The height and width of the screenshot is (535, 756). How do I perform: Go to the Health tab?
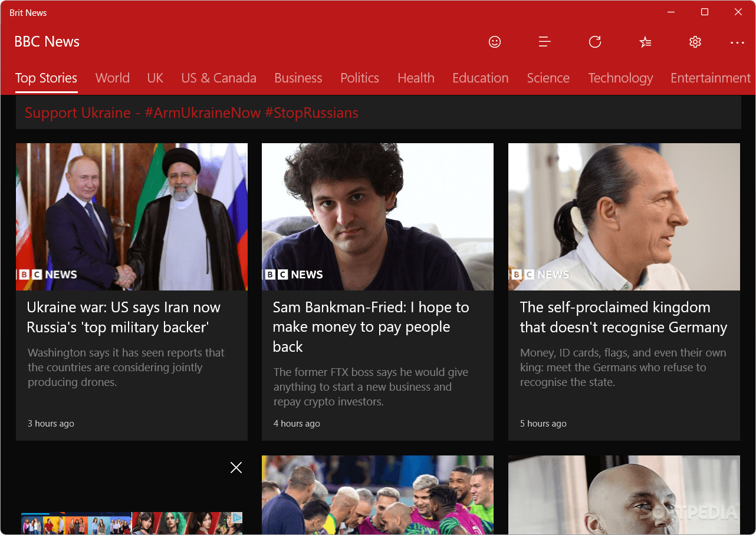[416, 78]
